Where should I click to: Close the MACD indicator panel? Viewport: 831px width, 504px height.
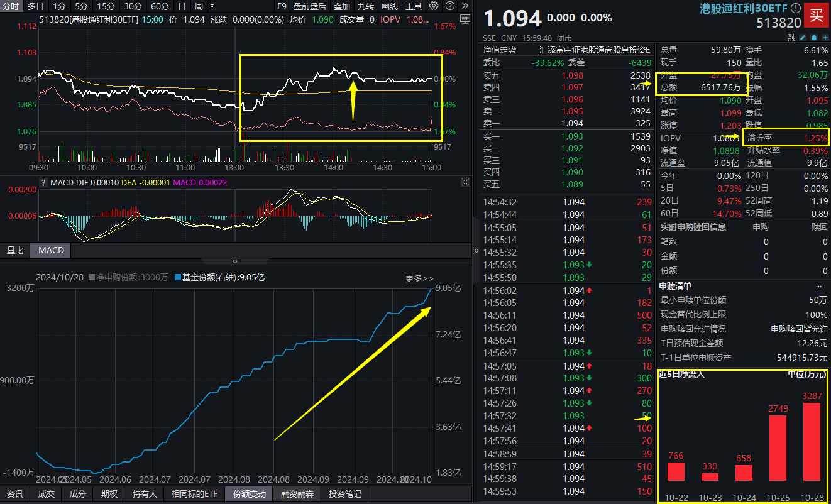click(465, 182)
